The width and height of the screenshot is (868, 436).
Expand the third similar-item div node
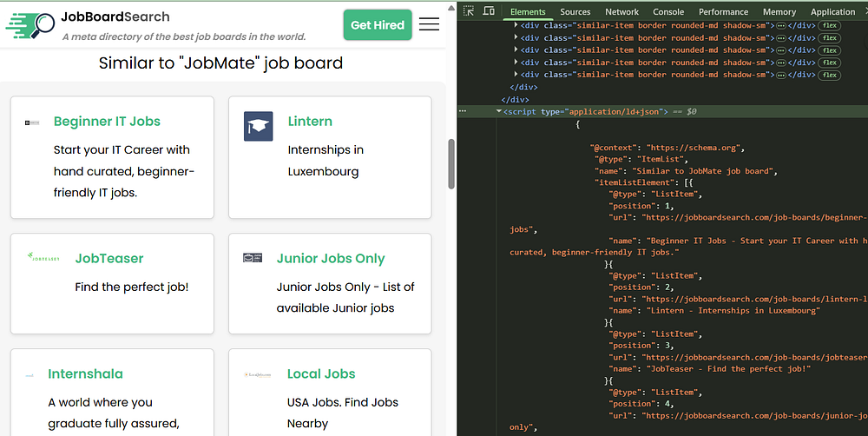[x=516, y=50]
